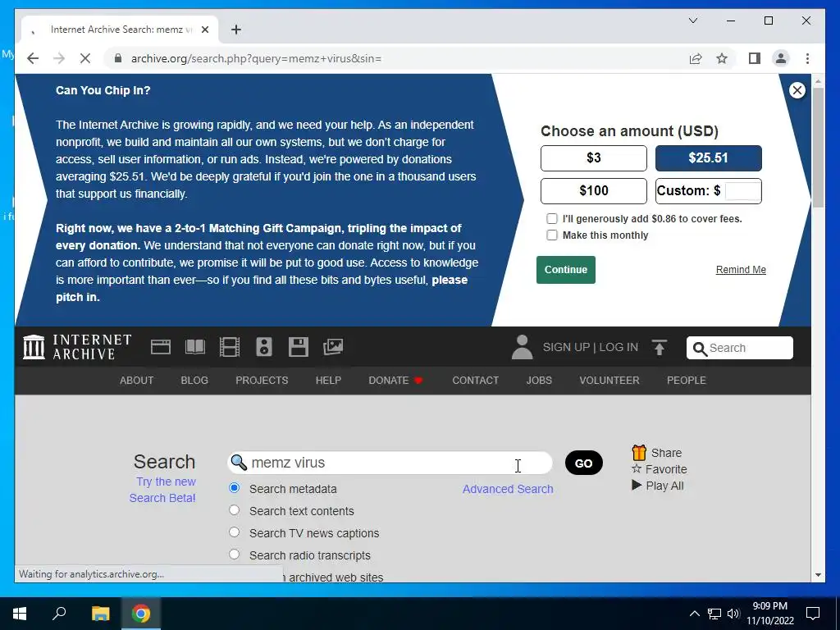Click the user avatar icon

(522, 347)
